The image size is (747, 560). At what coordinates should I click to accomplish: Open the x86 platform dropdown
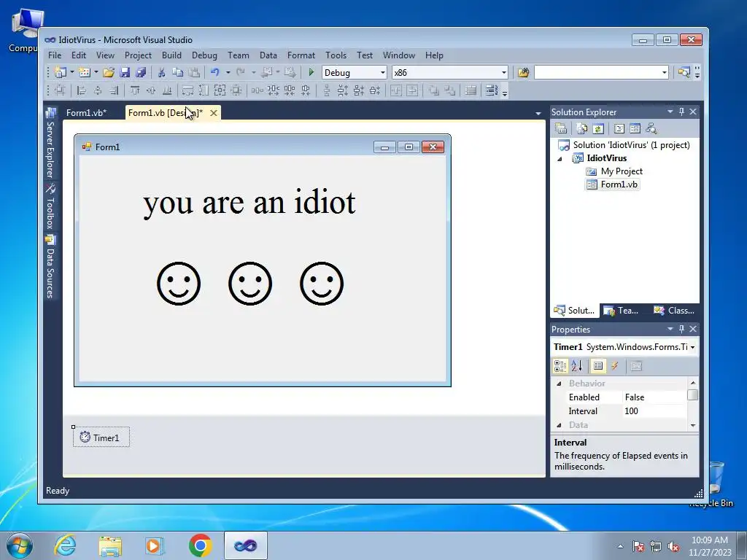coord(504,72)
